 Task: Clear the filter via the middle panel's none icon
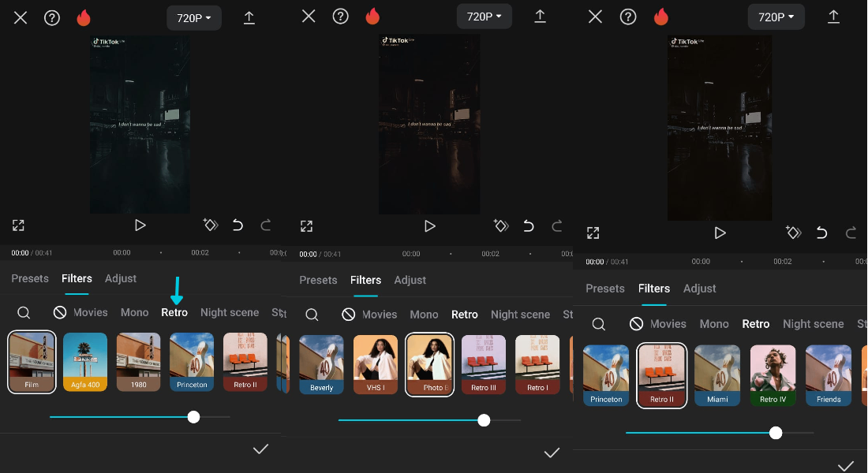[x=349, y=315]
